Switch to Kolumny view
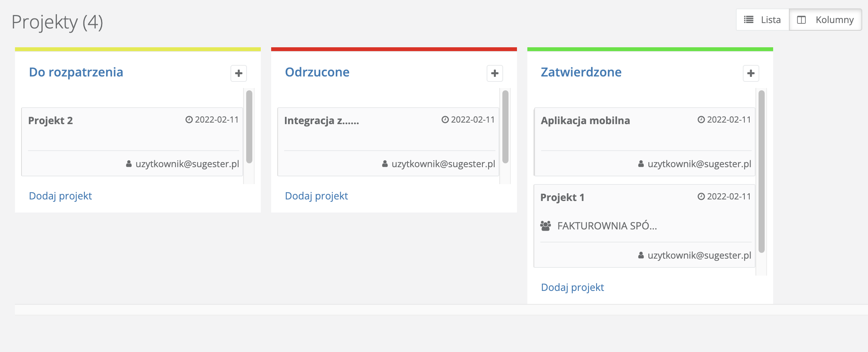 826,20
